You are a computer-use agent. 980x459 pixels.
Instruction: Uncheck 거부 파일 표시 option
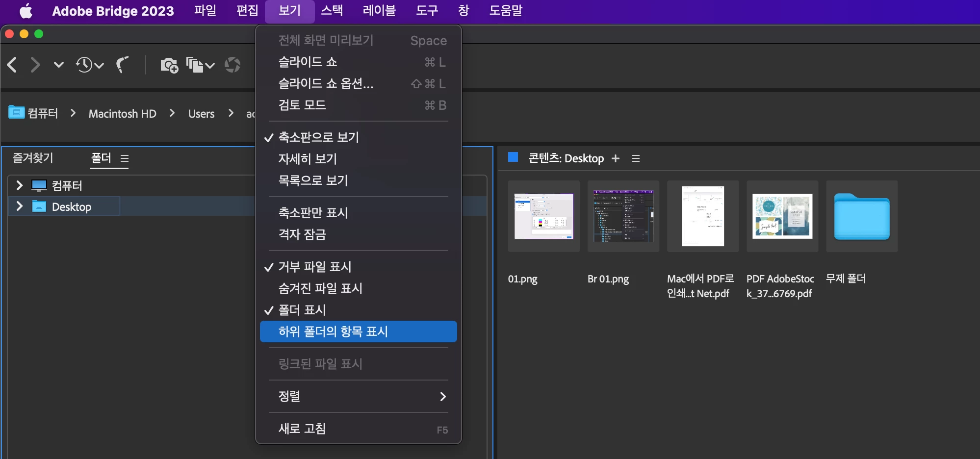pos(359,267)
